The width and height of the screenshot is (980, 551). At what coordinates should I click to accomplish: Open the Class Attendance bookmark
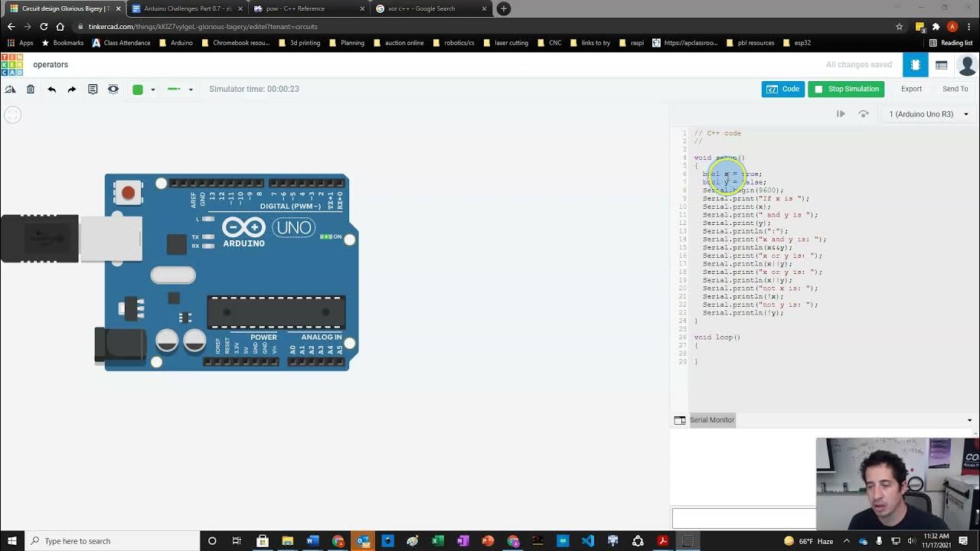point(121,43)
